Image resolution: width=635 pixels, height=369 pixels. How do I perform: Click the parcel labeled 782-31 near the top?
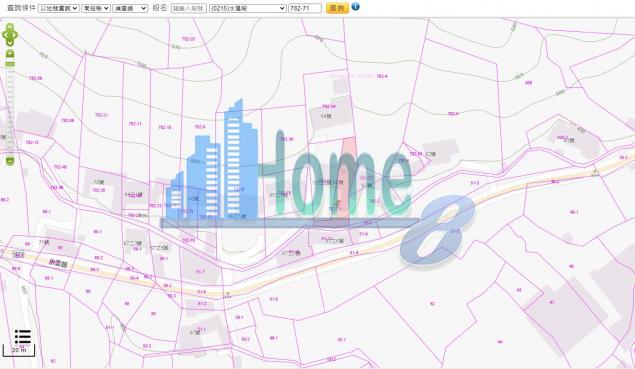[188, 39]
